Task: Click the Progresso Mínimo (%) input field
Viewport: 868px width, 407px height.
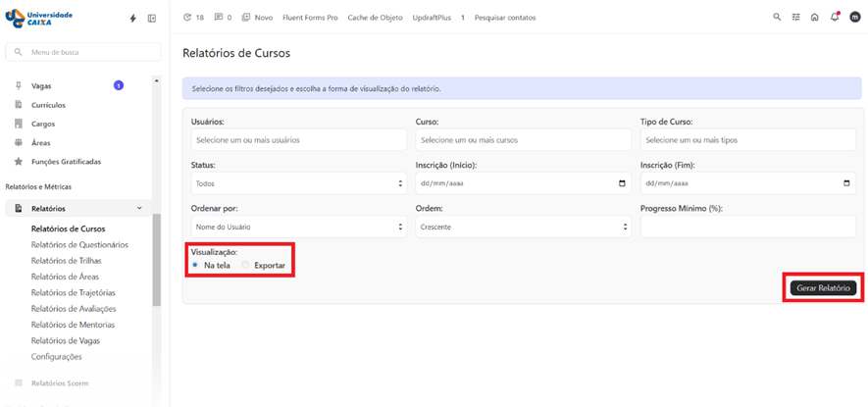Action: (747, 227)
